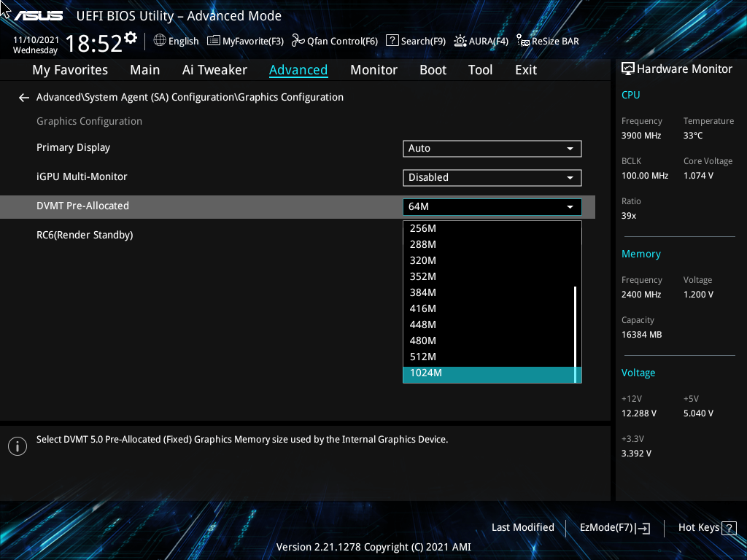The width and height of the screenshot is (747, 560).
Task: Click the +12V reading 12.288 V
Action: (x=639, y=413)
